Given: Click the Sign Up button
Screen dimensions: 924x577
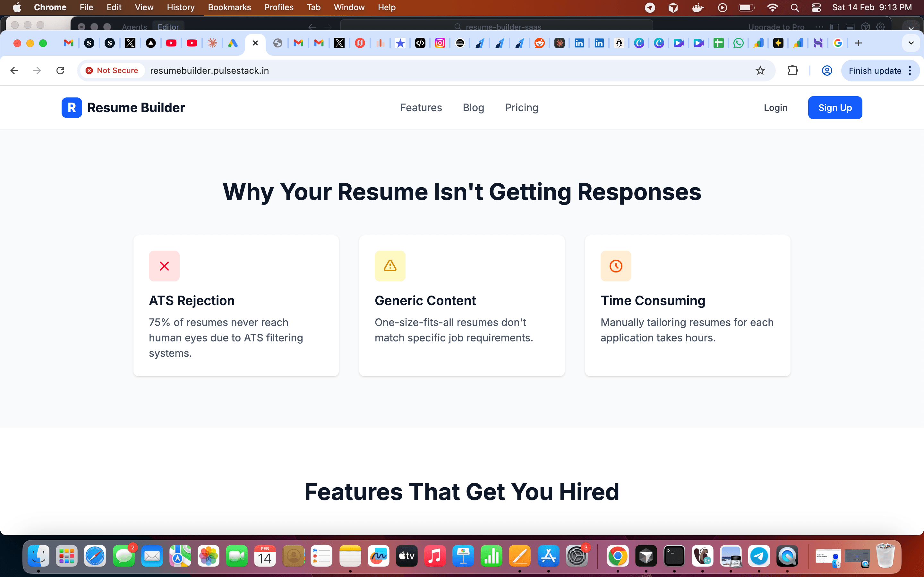Looking at the screenshot, I should tap(835, 108).
